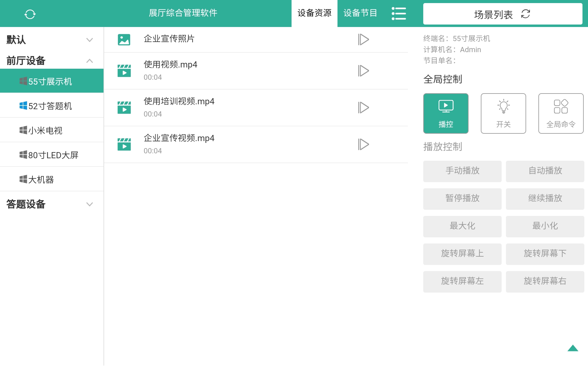The height and width of the screenshot is (368, 588).
Task: Click the 自动播放 button
Action: [545, 171]
